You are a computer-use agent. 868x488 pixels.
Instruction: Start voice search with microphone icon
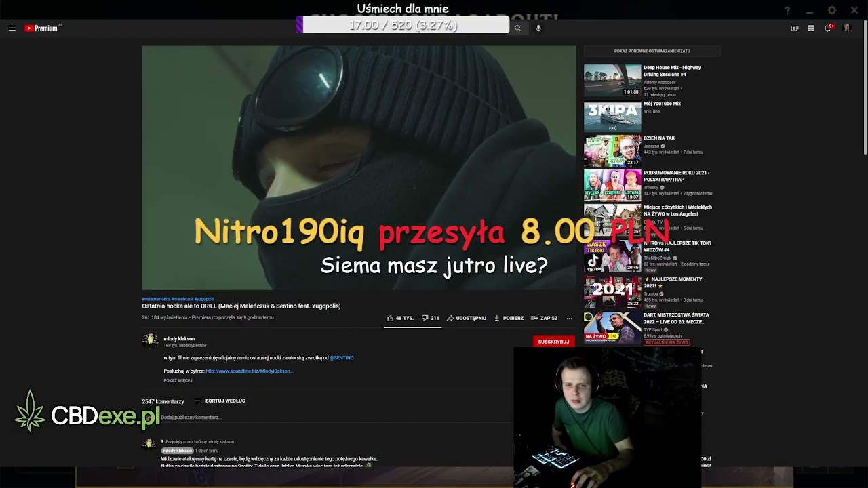coord(538,28)
